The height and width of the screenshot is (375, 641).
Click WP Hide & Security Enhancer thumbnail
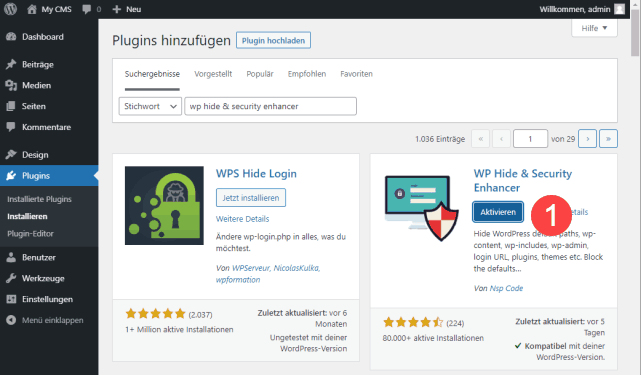point(422,208)
